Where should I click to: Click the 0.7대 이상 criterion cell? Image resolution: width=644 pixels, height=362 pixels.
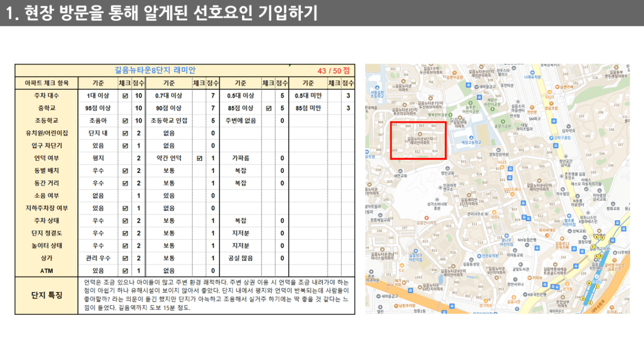click(x=169, y=96)
